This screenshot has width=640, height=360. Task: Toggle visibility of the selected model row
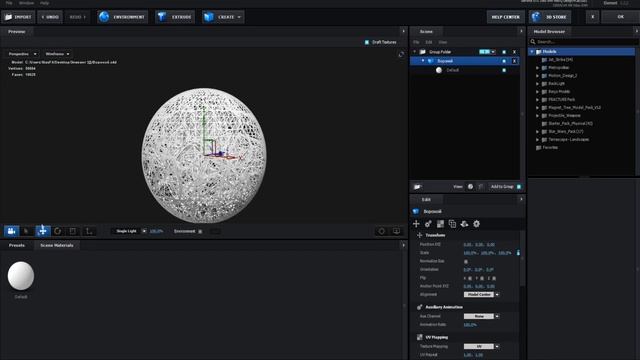[x=504, y=61]
